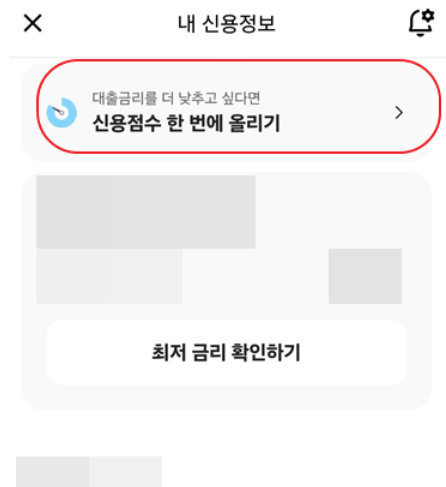This screenshot has height=487, width=446.
Task: Open the red-outlined credit score boost banner
Action: [x=238, y=107]
